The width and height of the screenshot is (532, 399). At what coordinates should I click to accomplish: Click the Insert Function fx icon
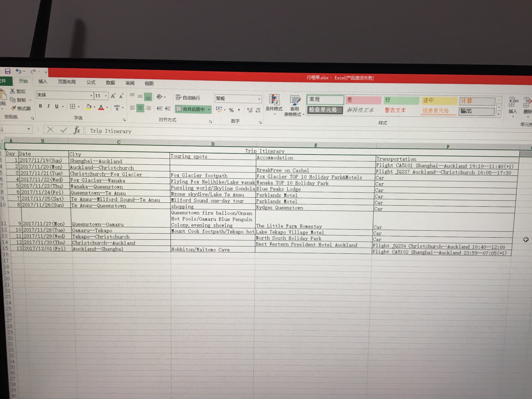click(x=77, y=130)
